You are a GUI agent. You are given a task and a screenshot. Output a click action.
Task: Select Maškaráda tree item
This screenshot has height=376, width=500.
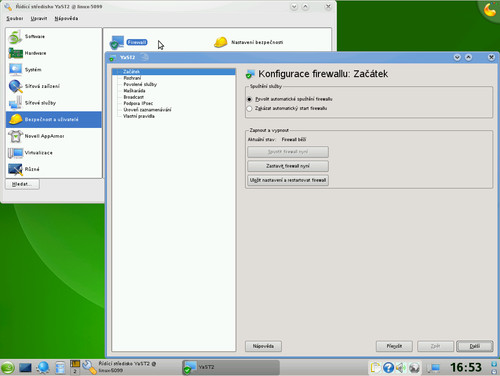[x=134, y=91]
